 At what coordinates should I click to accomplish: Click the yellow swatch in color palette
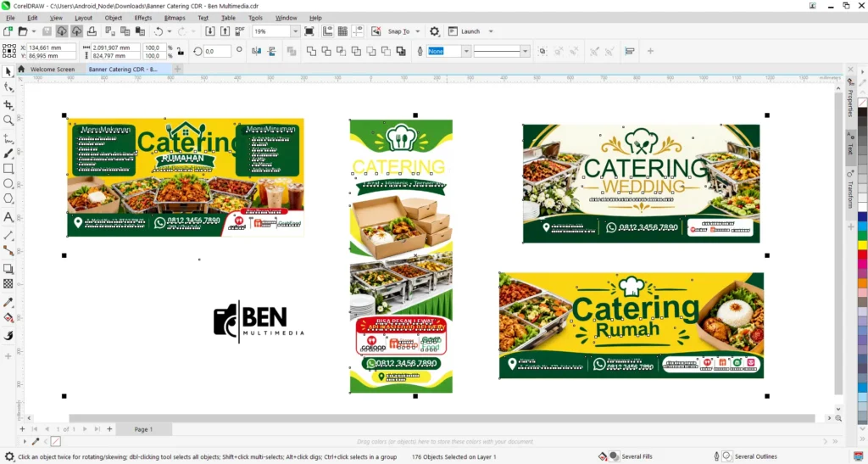pos(862,244)
